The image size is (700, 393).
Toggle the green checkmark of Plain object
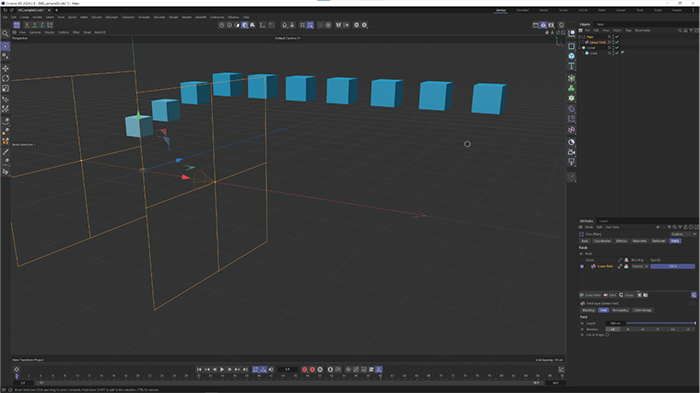click(x=617, y=37)
